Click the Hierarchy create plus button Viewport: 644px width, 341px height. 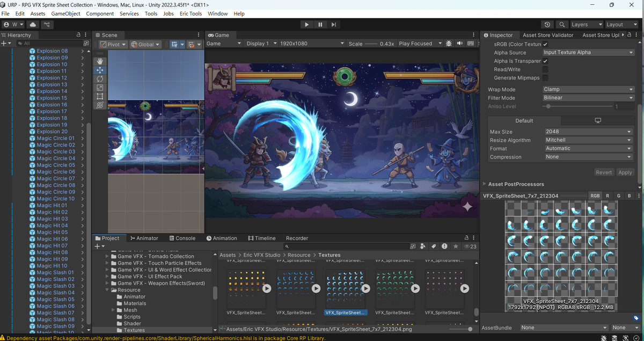(x=4, y=43)
